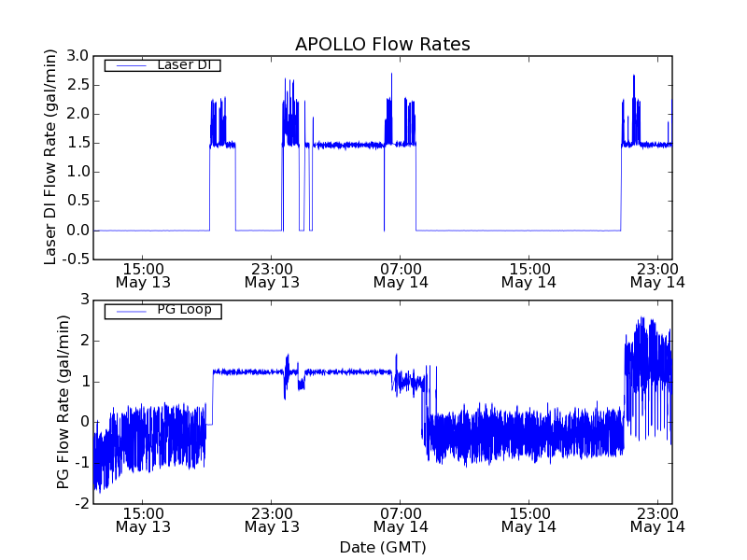Click '07:00 May 14' under the Laser DI plot
This screenshot has width=747, height=560.
[401, 275]
